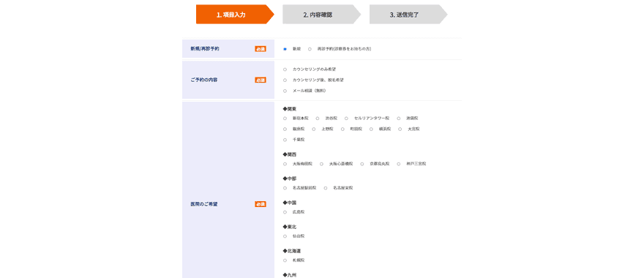Viewport: 644px width, 278px height.
Task: Select 銀座院 radio button
Action: tap(285, 129)
